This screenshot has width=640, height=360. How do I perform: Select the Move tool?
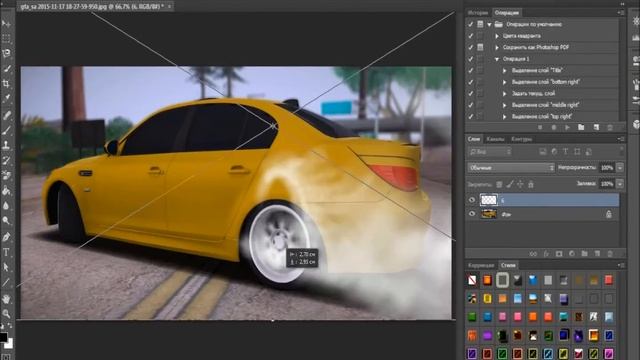6,24
